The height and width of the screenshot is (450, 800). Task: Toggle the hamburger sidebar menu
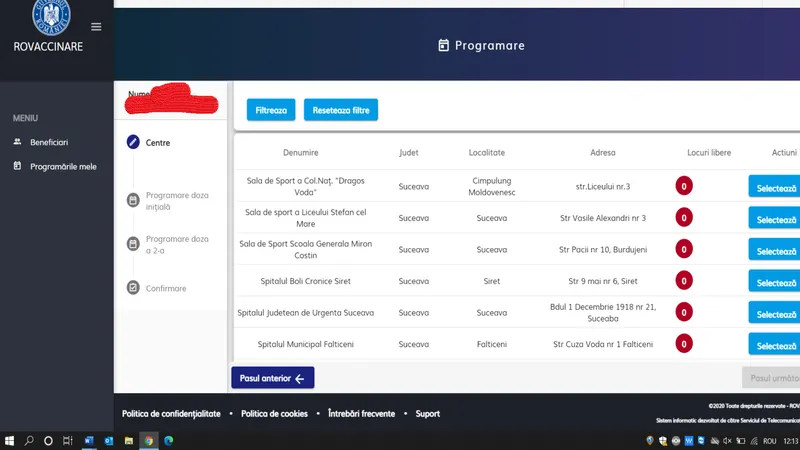point(96,27)
